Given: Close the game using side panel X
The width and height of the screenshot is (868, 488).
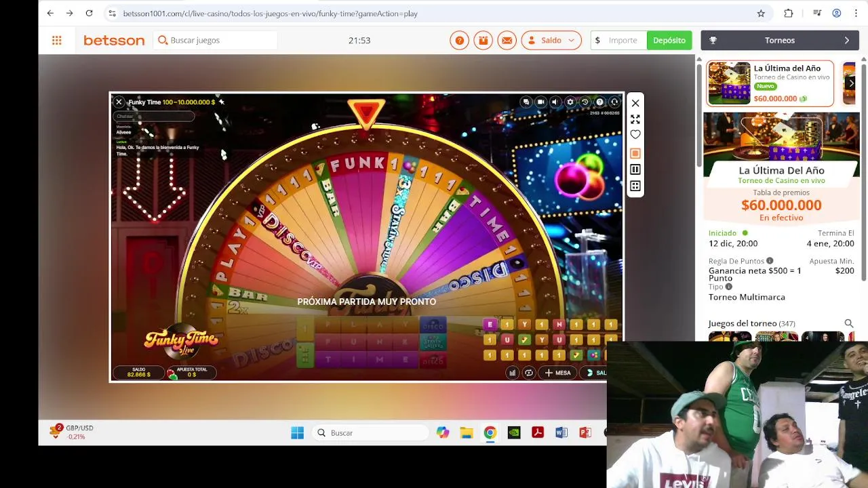Looking at the screenshot, I should (x=635, y=103).
